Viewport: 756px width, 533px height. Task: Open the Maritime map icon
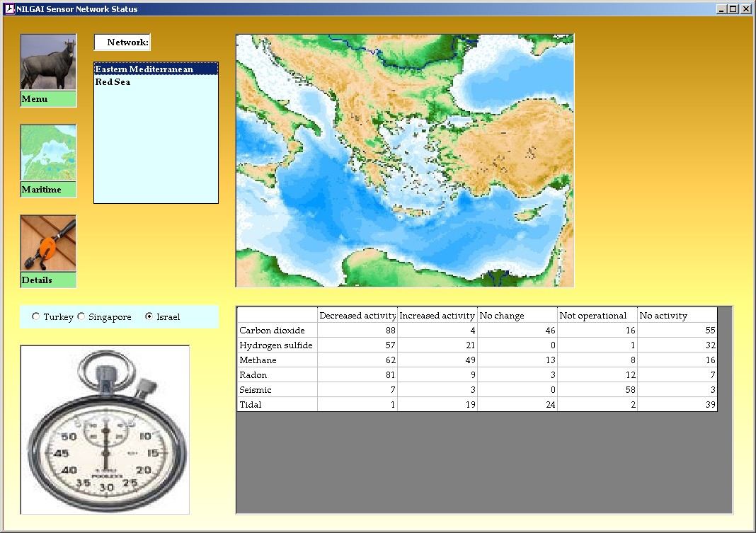[48, 154]
